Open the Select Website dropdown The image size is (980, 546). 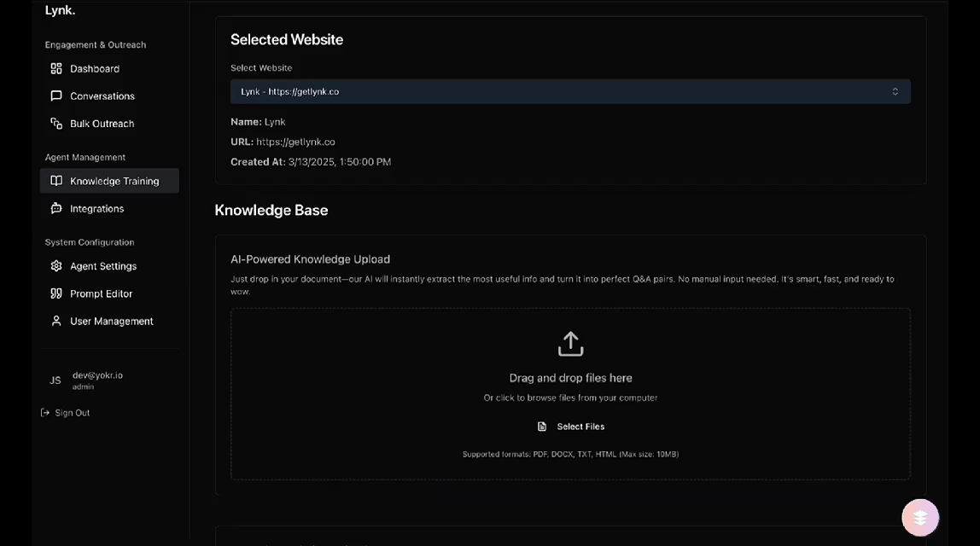[569, 91]
